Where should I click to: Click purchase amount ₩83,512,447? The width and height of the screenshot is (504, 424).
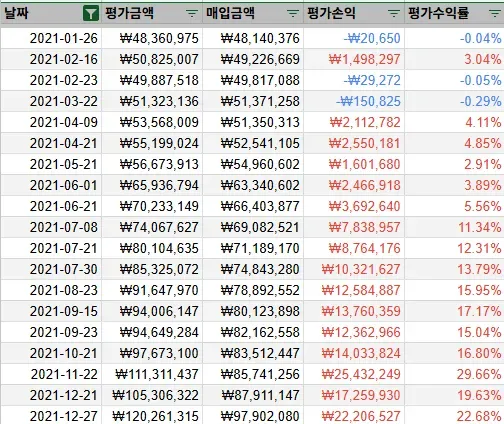[x=260, y=353]
